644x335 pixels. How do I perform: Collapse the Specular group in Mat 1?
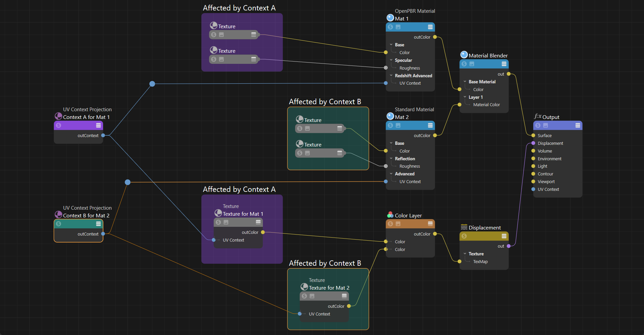(391, 60)
